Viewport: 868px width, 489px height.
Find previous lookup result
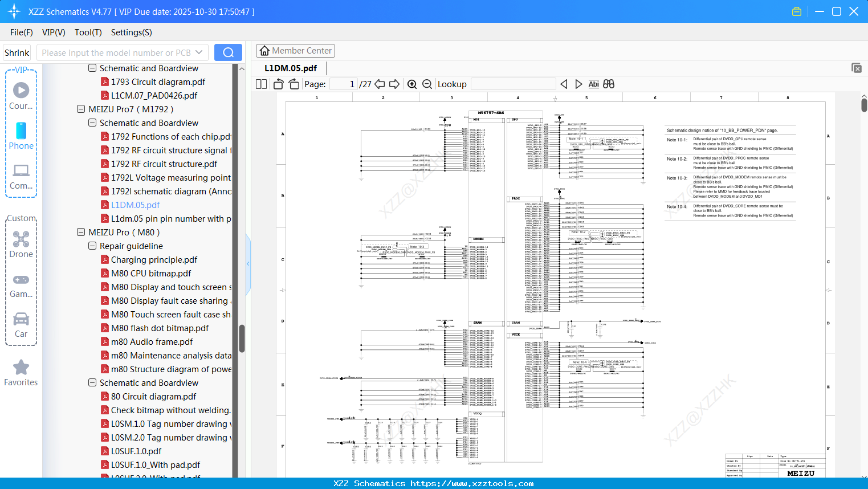coord(564,84)
